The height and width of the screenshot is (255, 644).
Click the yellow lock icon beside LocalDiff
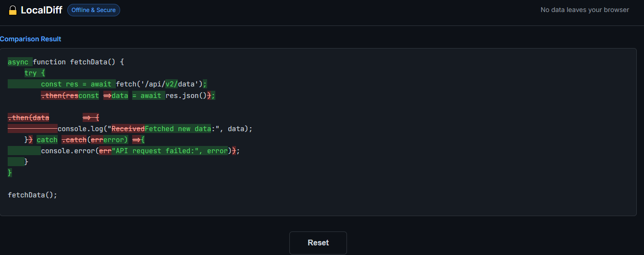13,10
